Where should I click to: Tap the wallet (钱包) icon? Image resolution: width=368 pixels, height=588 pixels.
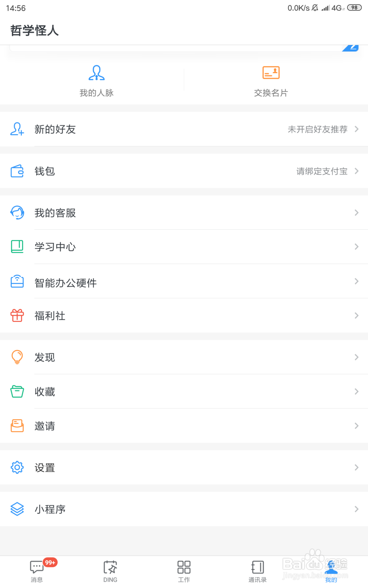pos(17,171)
